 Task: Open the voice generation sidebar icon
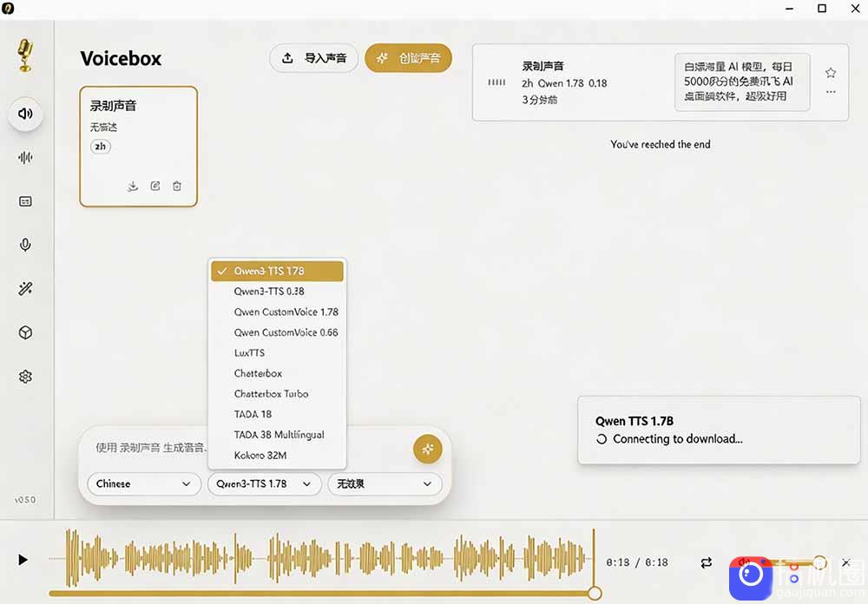[25, 114]
